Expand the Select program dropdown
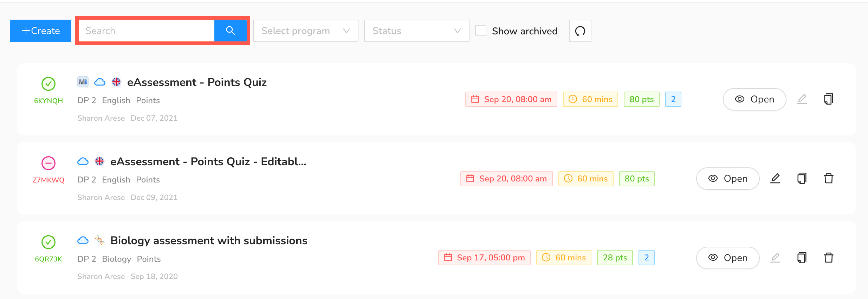 pyautogui.click(x=305, y=31)
